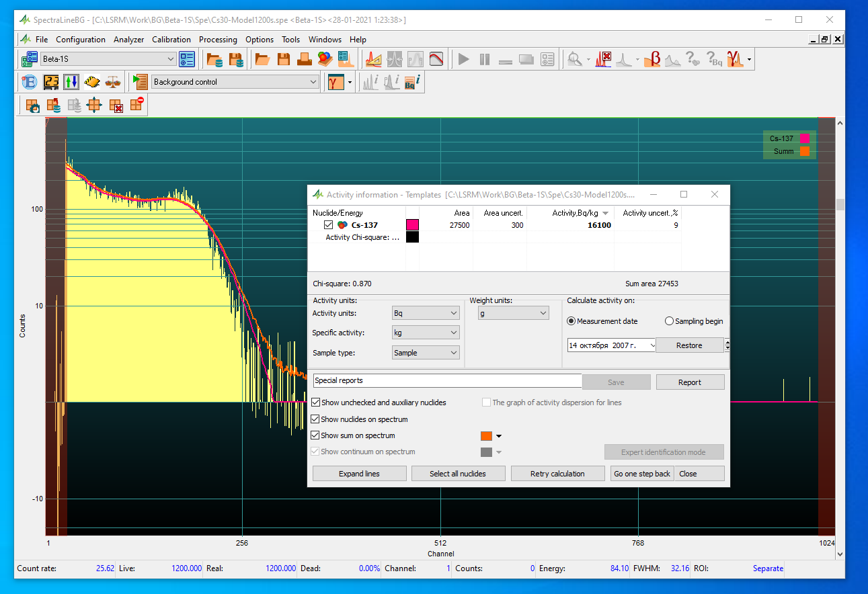Click the blue-green up/down arrows icon
Image resolution: width=868 pixels, height=594 pixels.
(71, 82)
